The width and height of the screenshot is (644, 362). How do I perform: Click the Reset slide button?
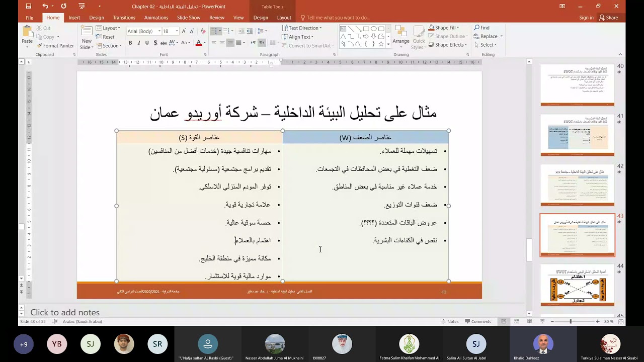click(105, 37)
